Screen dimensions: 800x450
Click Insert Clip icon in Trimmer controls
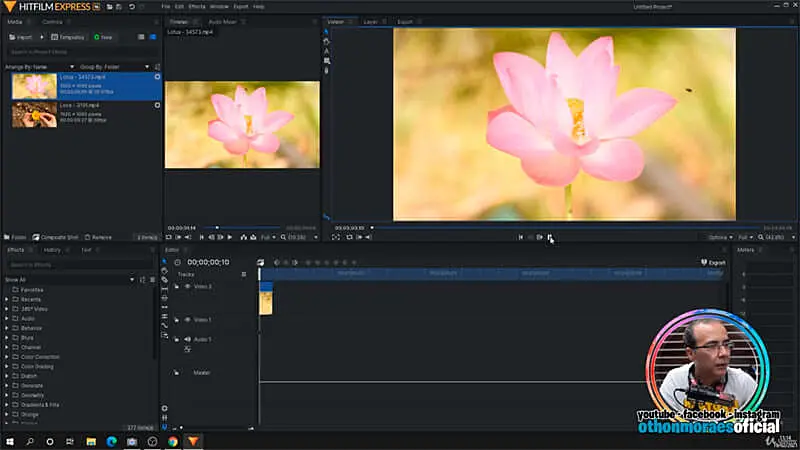(x=244, y=237)
